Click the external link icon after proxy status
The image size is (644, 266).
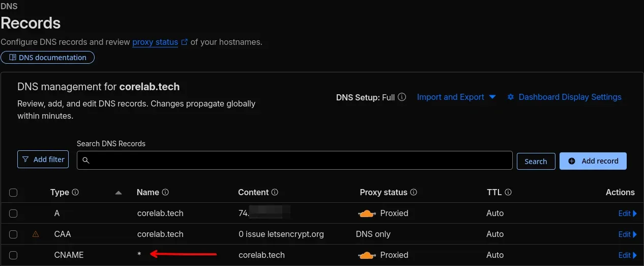(x=185, y=42)
